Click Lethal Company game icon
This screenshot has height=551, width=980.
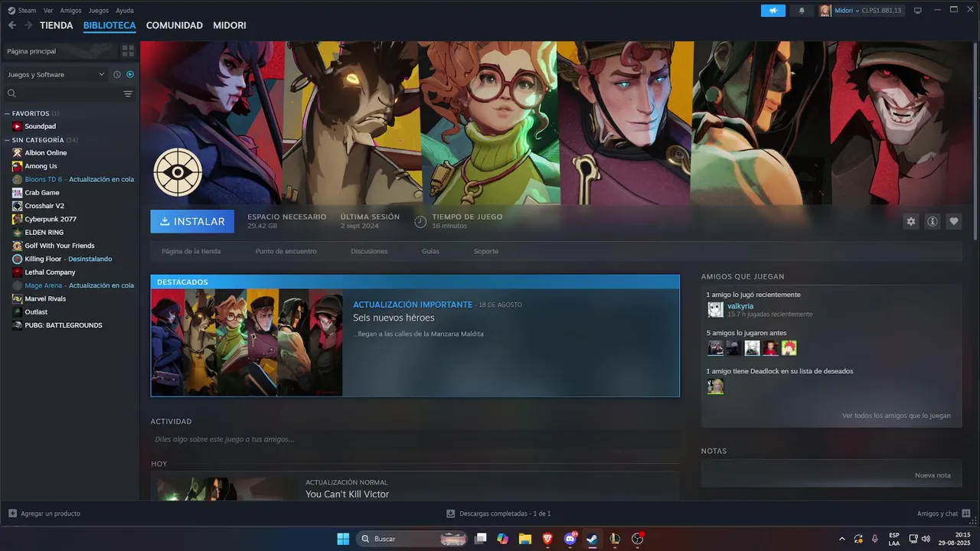pyautogui.click(x=18, y=272)
